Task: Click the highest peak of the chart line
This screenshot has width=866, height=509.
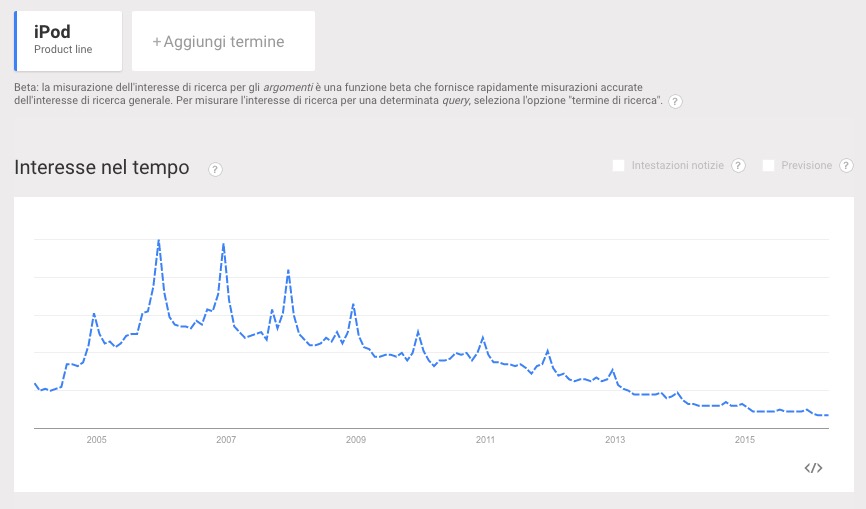Action: coord(159,240)
